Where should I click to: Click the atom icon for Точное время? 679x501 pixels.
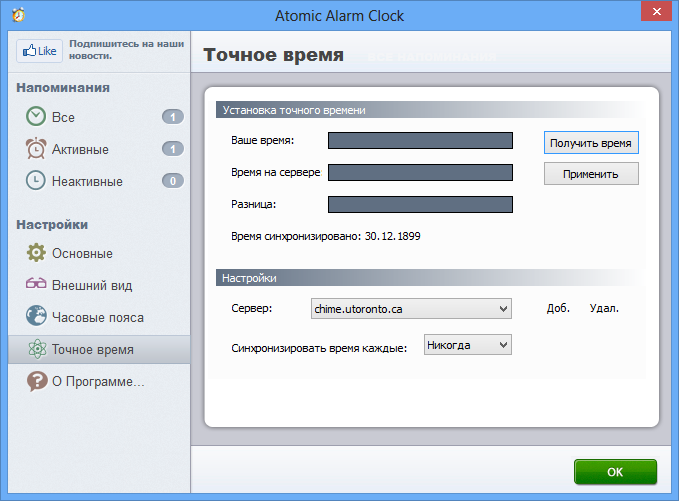click(37, 349)
